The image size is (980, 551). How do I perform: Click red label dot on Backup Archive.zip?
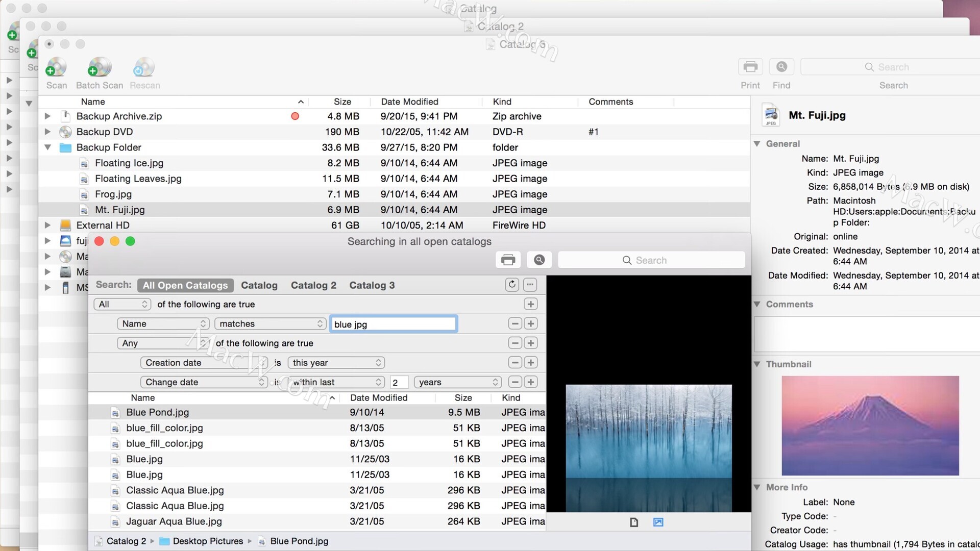(x=295, y=116)
